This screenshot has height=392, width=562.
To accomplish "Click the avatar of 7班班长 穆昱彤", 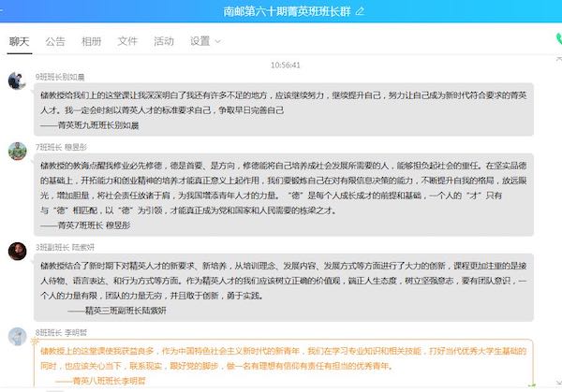I will [16, 151].
